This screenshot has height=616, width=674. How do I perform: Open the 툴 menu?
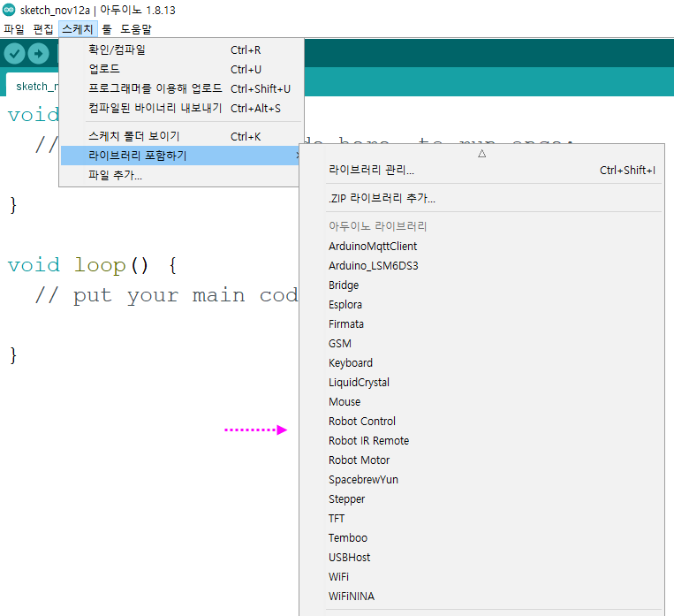tap(107, 29)
